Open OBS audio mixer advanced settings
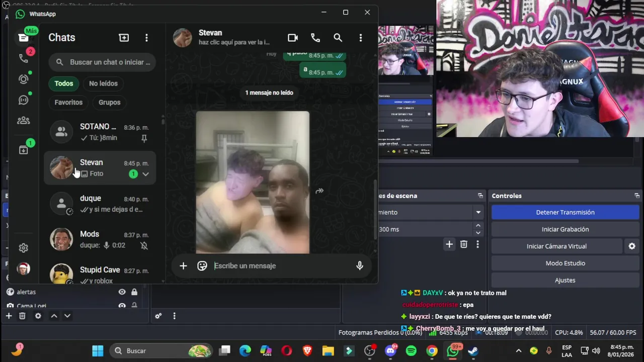 tap(158, 316)
